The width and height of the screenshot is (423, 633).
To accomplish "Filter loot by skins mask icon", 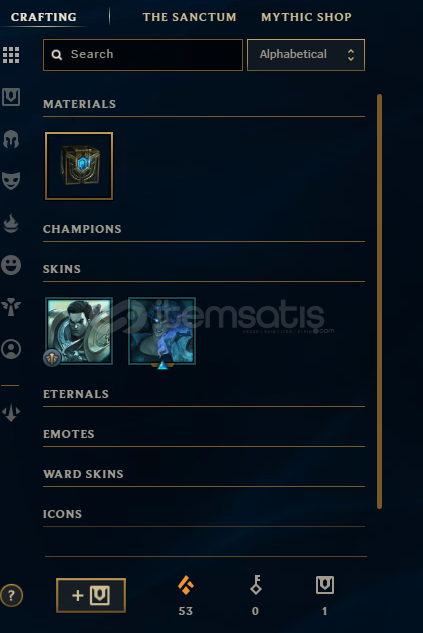I will (11, 181).
